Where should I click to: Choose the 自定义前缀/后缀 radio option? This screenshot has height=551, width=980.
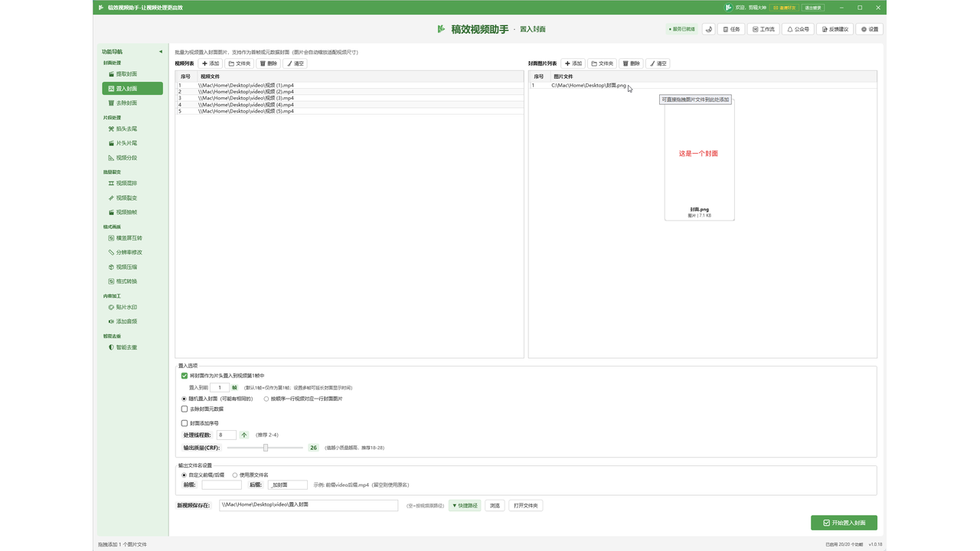(x=184, y=474)
